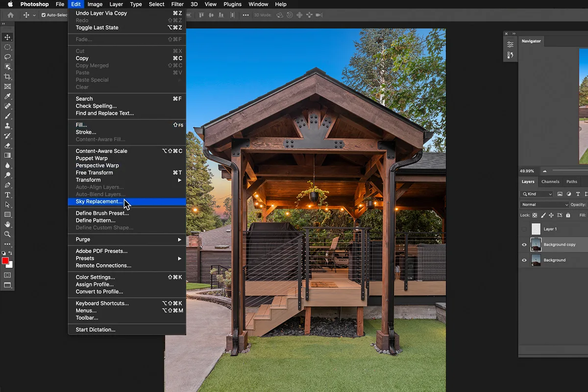Select the Lasso tool
The image size is (588, 392).
tap(7, 57)
